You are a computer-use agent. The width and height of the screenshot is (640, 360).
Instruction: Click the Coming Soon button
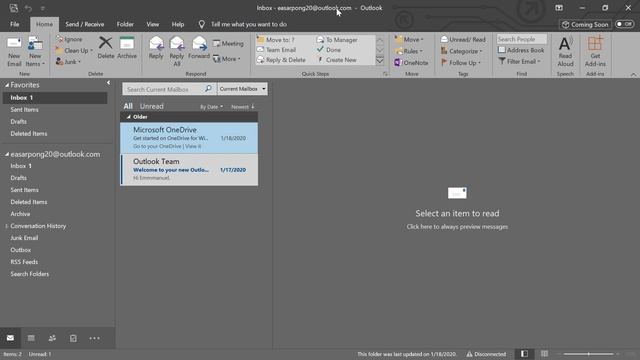pos(585,24)
